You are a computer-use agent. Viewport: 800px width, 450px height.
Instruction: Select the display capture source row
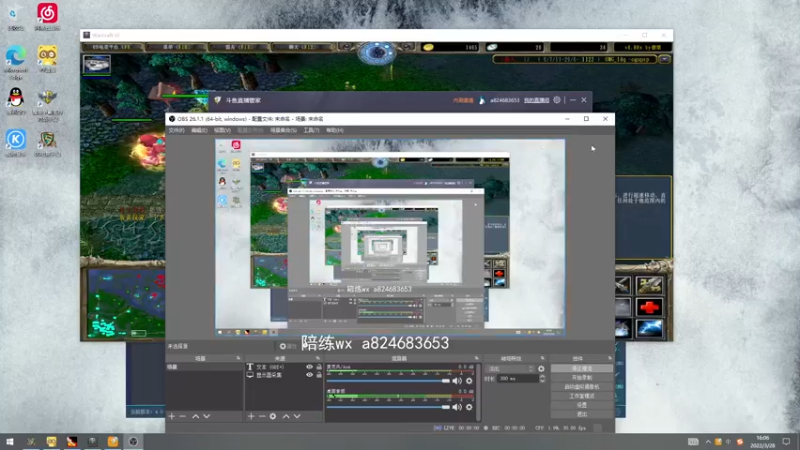point(284,375)
